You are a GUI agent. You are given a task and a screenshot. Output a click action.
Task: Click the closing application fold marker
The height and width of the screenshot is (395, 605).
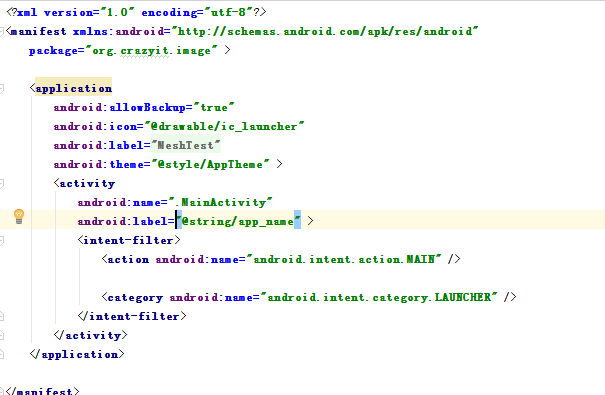[2, 354]
